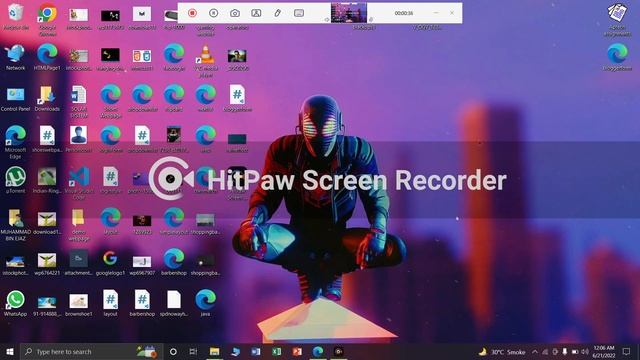
Task: Open the Downloads folder shortcut
Action: 47,99
